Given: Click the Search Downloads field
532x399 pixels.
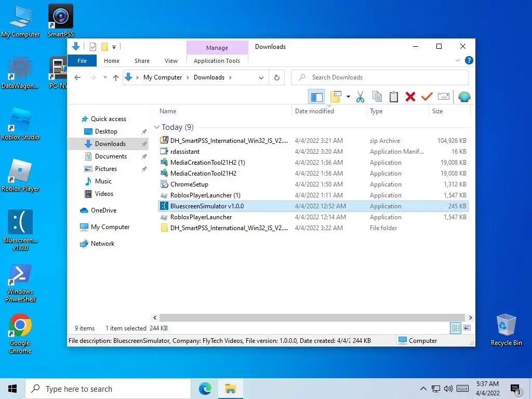Looking at the screenshot, I should click(380, 77).
